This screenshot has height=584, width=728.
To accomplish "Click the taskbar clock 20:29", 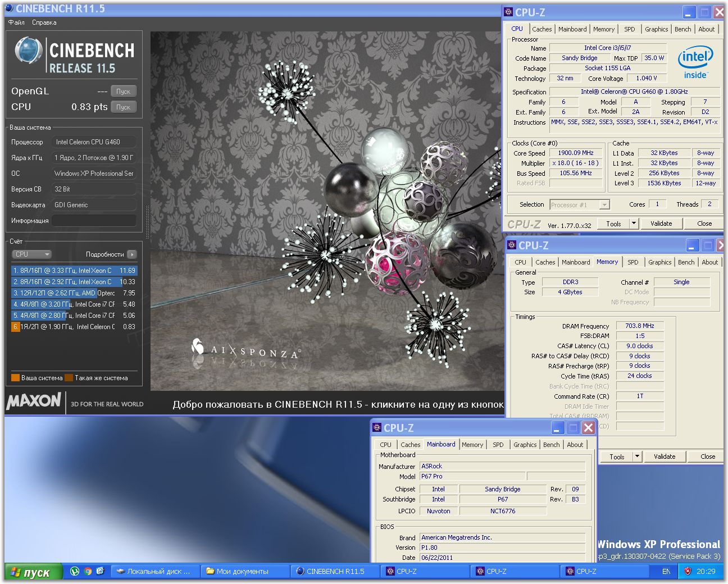I will tap(706, 571).
